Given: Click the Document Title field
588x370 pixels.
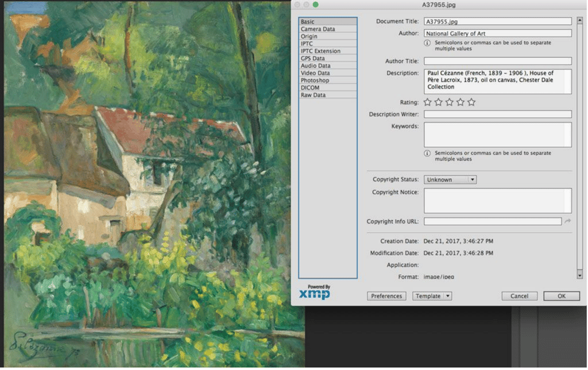Looking at the screenshot, I should (498, 21).
